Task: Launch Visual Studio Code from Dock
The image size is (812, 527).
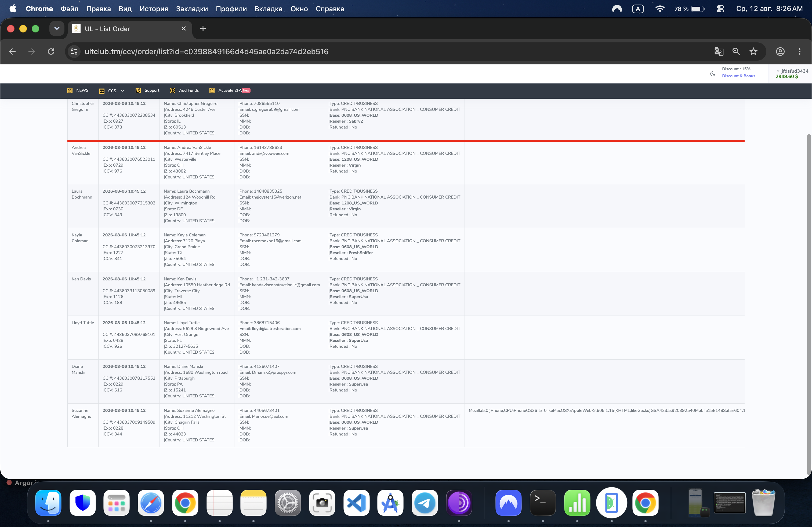Action: [x=356, y=503]
